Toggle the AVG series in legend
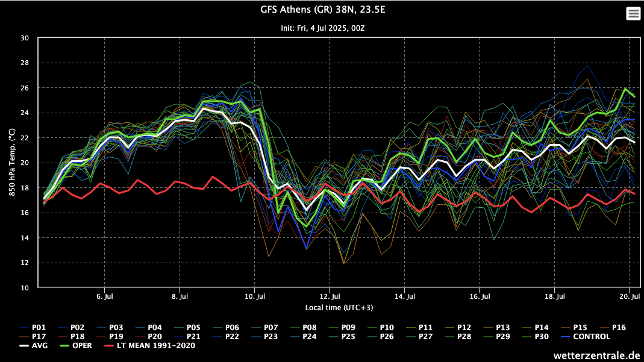The height and width of the screenshot is (362, 644). [39, 346]
